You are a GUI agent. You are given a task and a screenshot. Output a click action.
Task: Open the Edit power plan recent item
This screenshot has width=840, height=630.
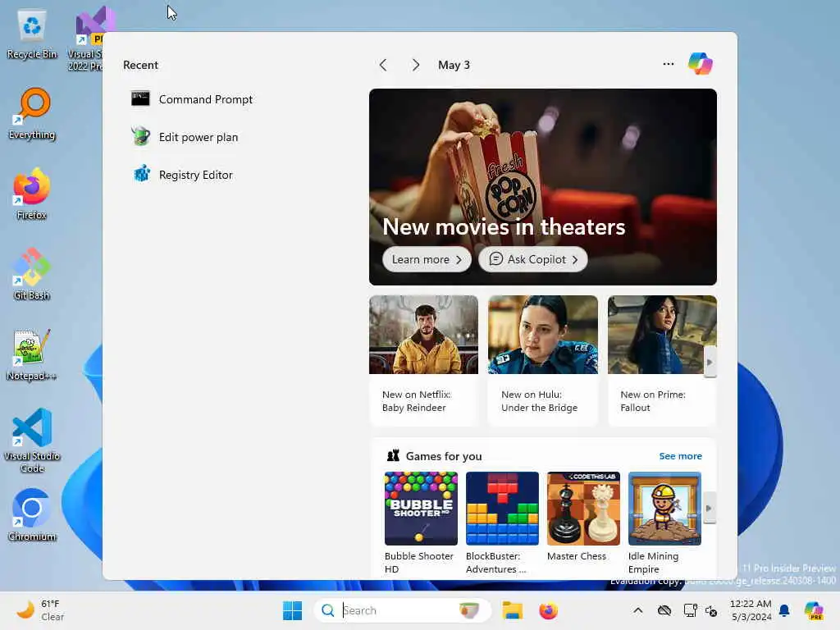click(x=185, y=137)
